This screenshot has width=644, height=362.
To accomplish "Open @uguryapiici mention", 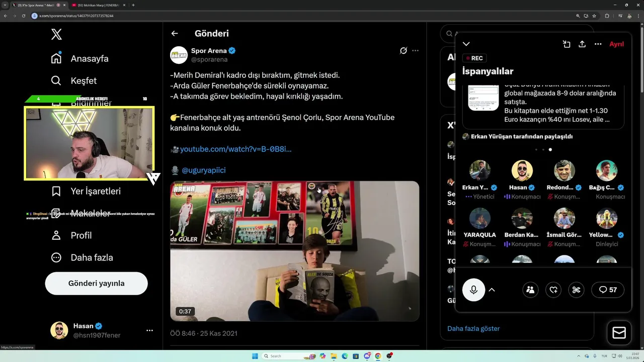I will [204, 170].
